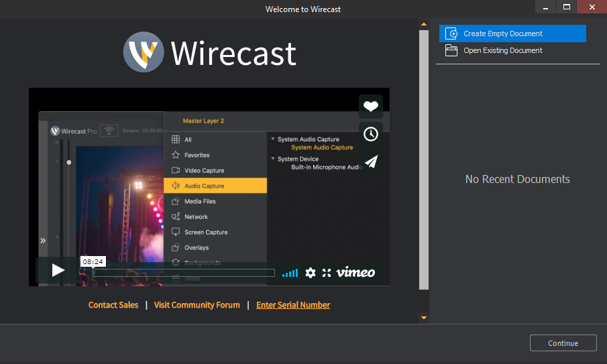Click Master Layer 2 label
607x364 pixels.
[x=203, y=121]
